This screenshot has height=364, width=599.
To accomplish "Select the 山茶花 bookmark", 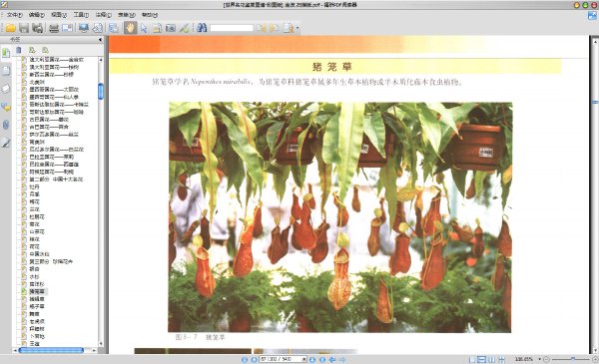I will pyautogui.click(x=37, y=231).
